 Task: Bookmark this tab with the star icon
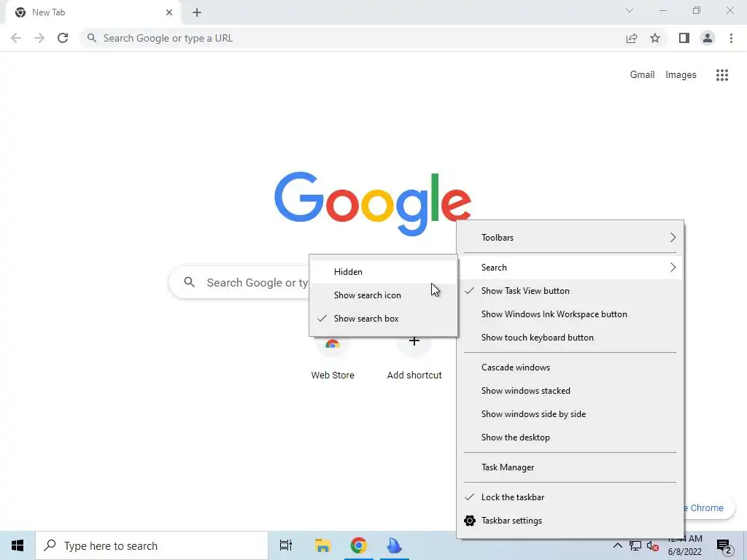coord(655,38)
